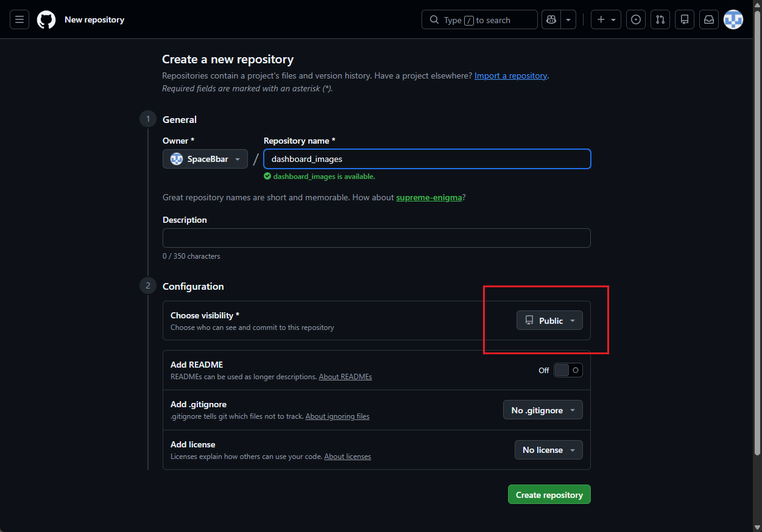This screenshot has width=762, height=532.
Task: Open repositories icon in header
Action: pyautogui.click(x=685, y=19)
